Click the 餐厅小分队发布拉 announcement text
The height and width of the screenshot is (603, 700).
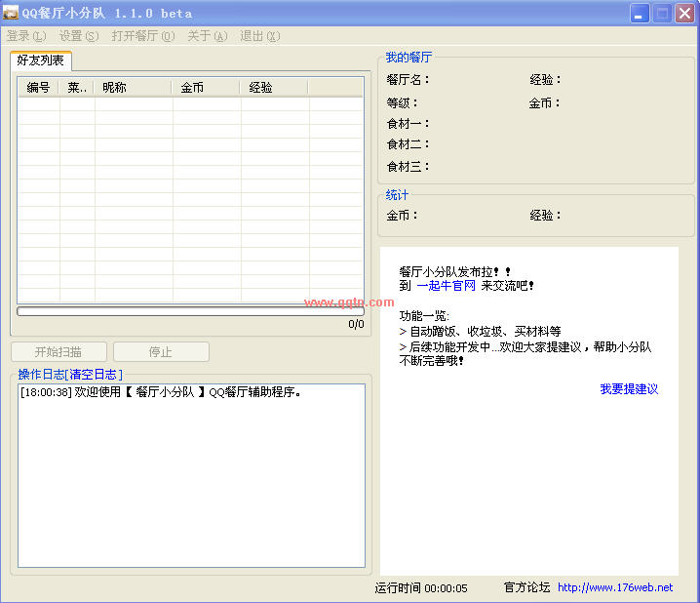click(454, 271)
